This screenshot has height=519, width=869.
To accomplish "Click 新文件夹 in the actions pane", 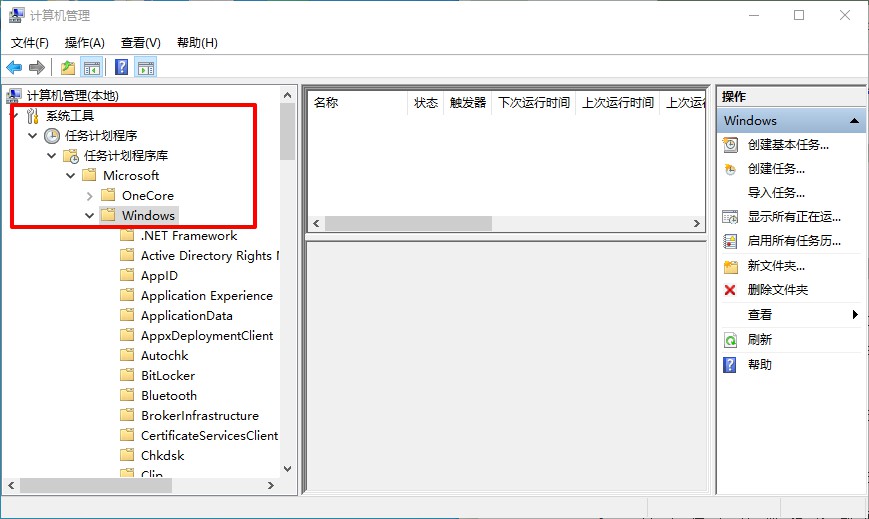I will point(776,266).
